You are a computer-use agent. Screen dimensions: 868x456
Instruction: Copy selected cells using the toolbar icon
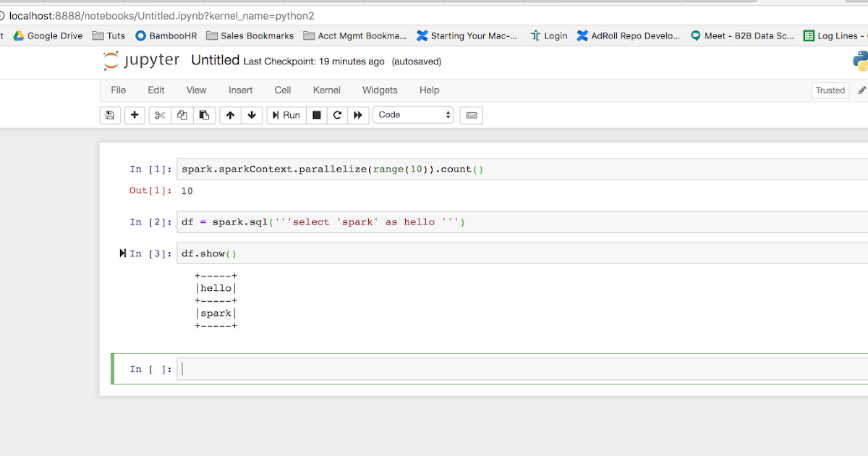pyautogui.click(x=182, y=115)
